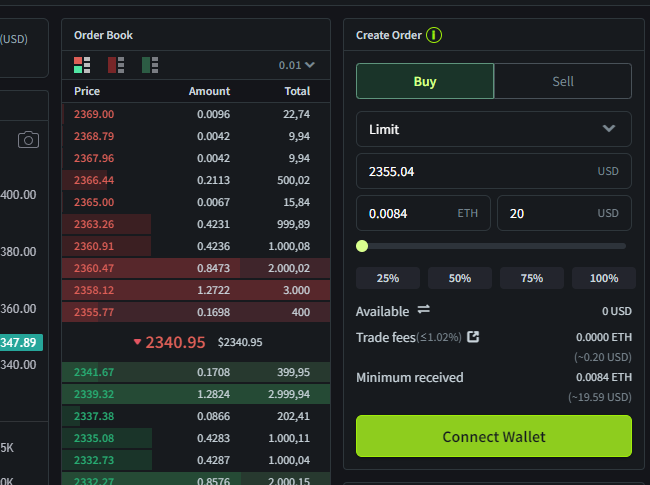650x485 pixels.
Task: Set the order amount to 50%
Action: pos(460,278)
